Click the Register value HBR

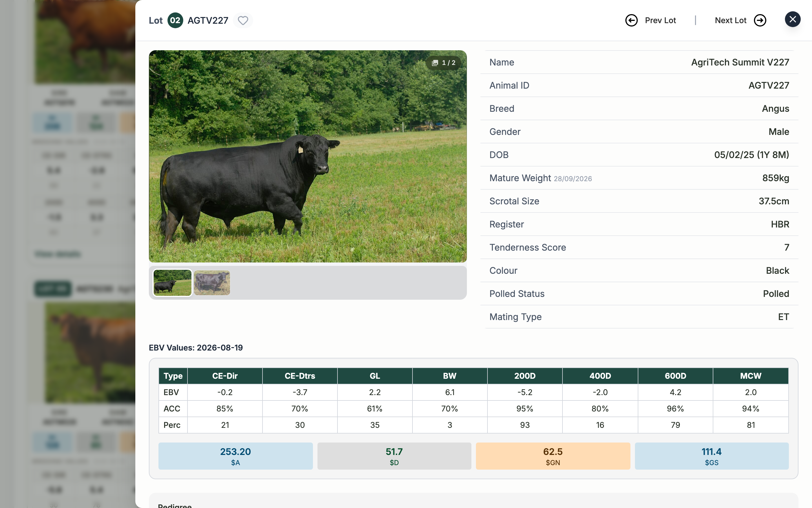point(780,224)
